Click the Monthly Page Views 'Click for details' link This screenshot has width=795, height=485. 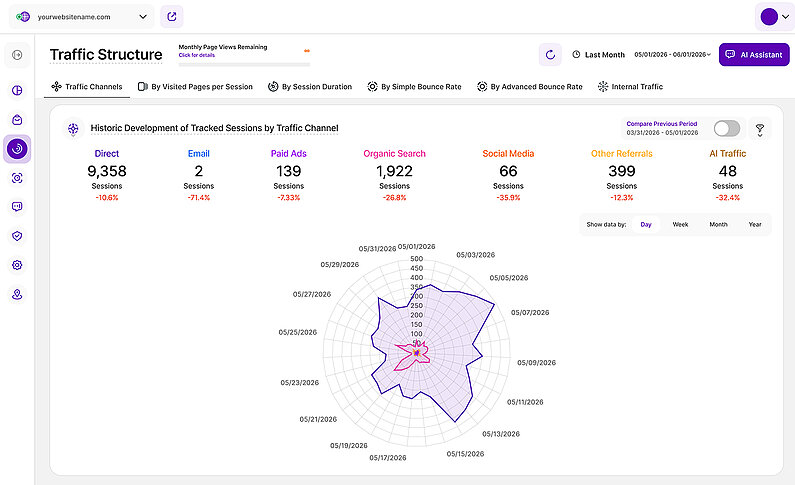(197, 55)
